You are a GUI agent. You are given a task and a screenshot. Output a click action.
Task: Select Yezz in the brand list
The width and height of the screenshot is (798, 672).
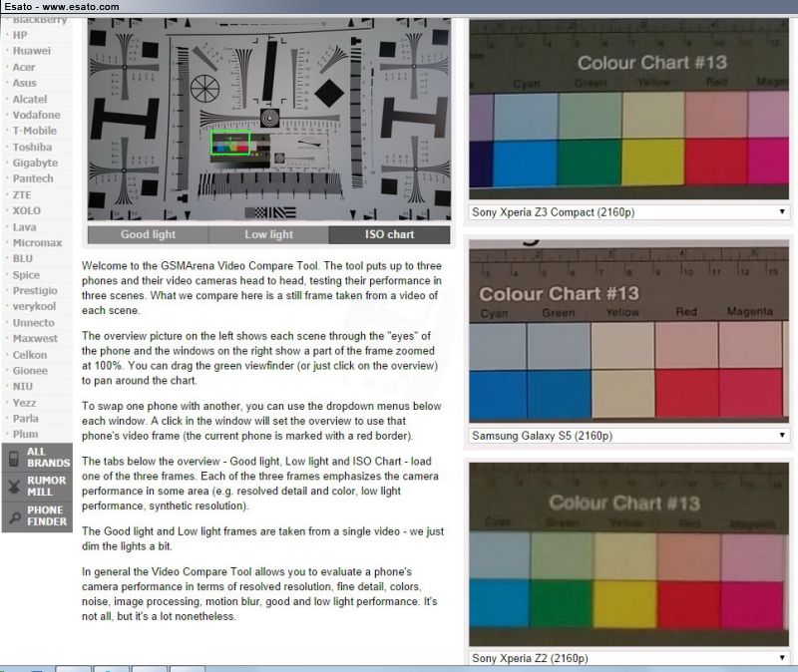[24, 403]
